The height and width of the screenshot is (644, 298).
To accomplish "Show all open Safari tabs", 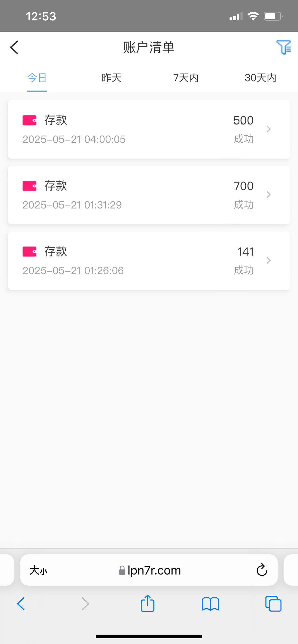I will [273, 604].
